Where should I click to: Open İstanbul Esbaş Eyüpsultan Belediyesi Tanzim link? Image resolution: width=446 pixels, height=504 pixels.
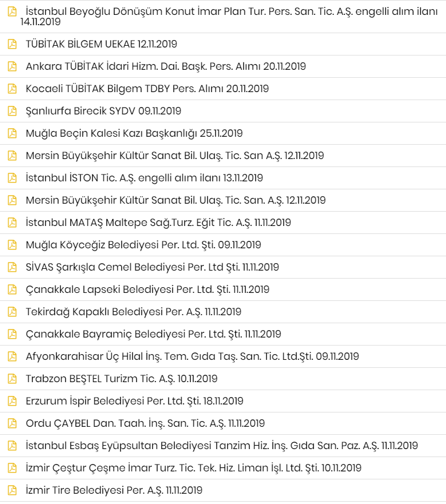tap(222, 446)
